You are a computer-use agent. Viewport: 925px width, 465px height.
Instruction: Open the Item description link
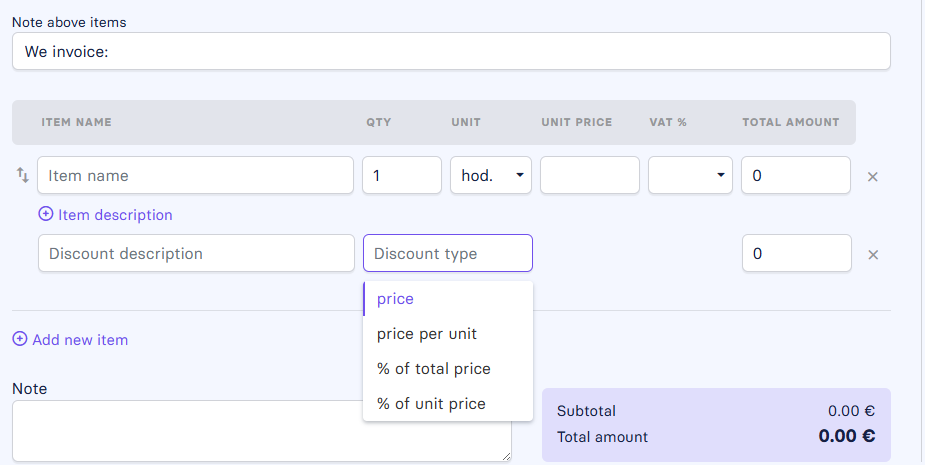click(115, 215)
